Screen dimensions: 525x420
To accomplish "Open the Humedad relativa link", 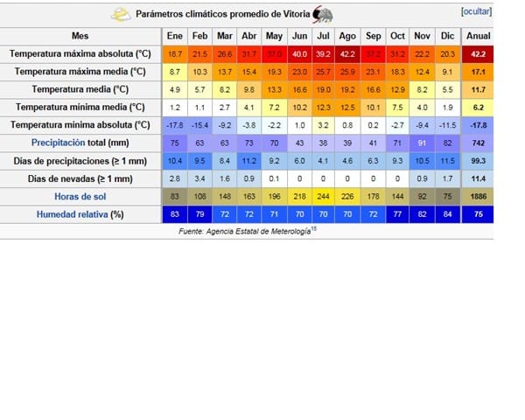I will coord(72,214).
